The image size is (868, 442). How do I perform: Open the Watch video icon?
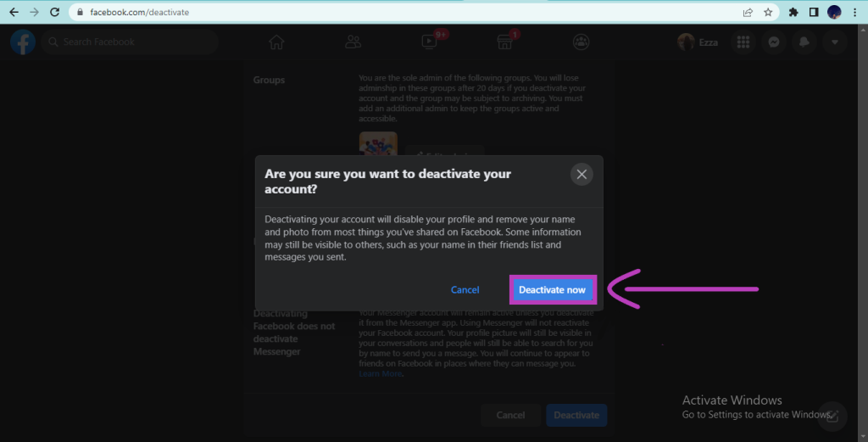pyautogui.click(x=430, y=42)
